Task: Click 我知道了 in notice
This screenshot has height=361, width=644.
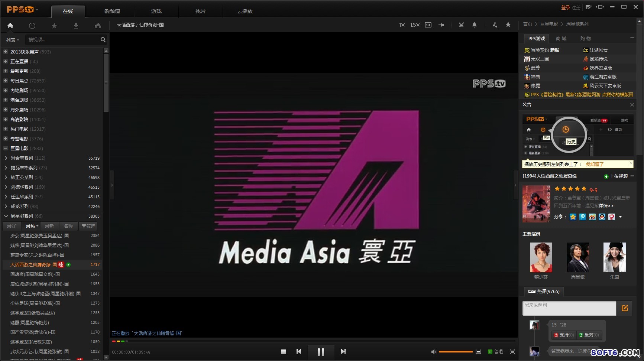Action: click(595, 164)
